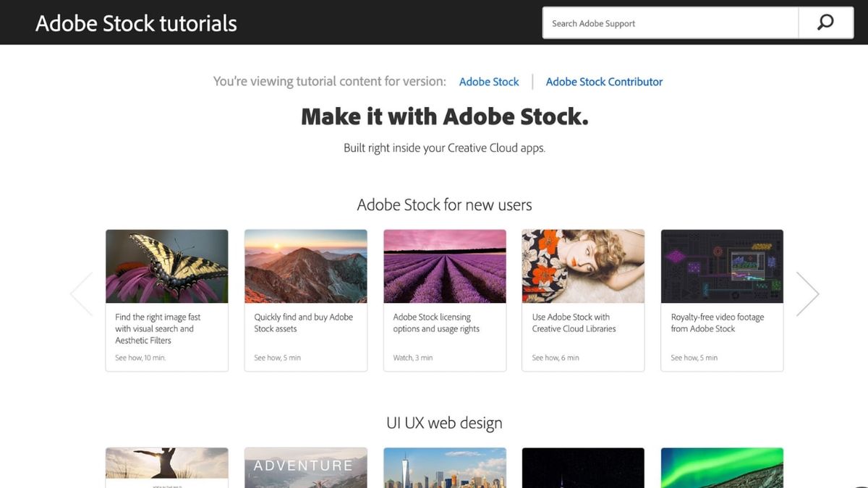This screenshot has width=868, height=488.
Task: Select the Adobe Stock version link
Action: (489, 82)
